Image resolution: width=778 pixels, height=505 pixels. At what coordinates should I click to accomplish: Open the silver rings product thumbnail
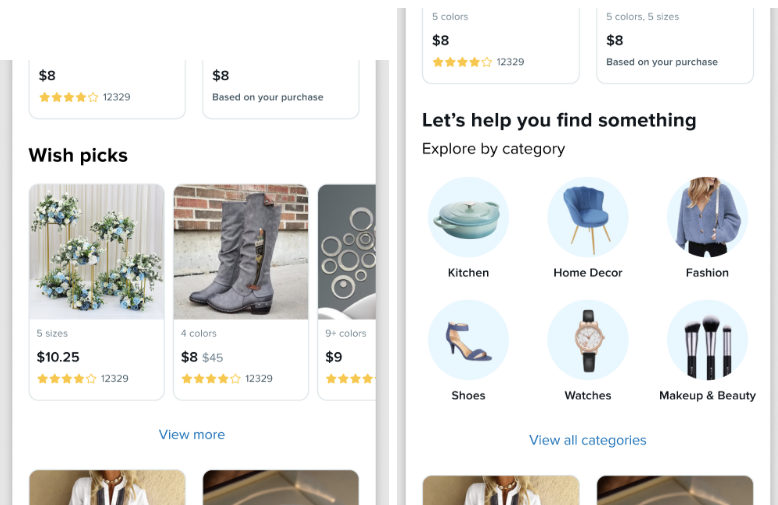(x=347, y=252)
